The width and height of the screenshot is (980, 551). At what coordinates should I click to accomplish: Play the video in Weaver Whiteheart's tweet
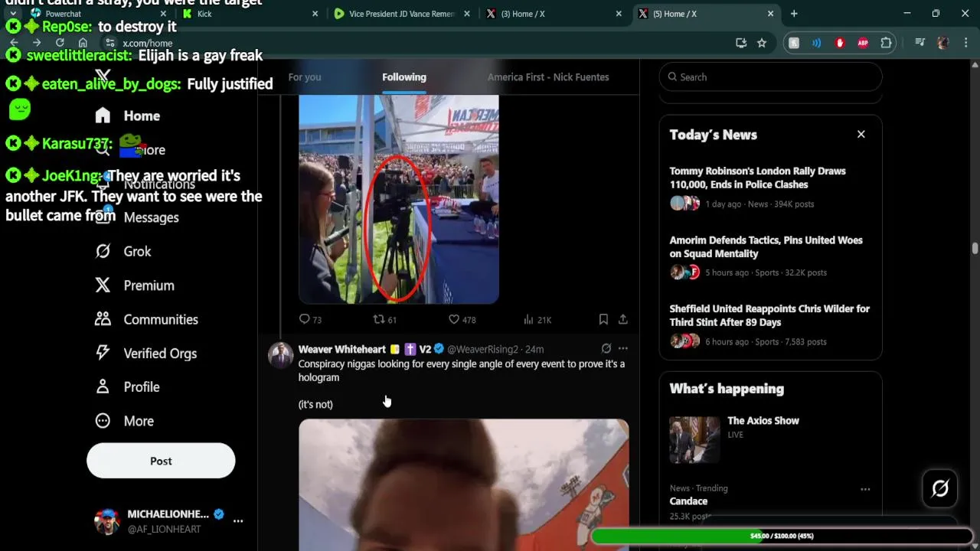(464, 484)
